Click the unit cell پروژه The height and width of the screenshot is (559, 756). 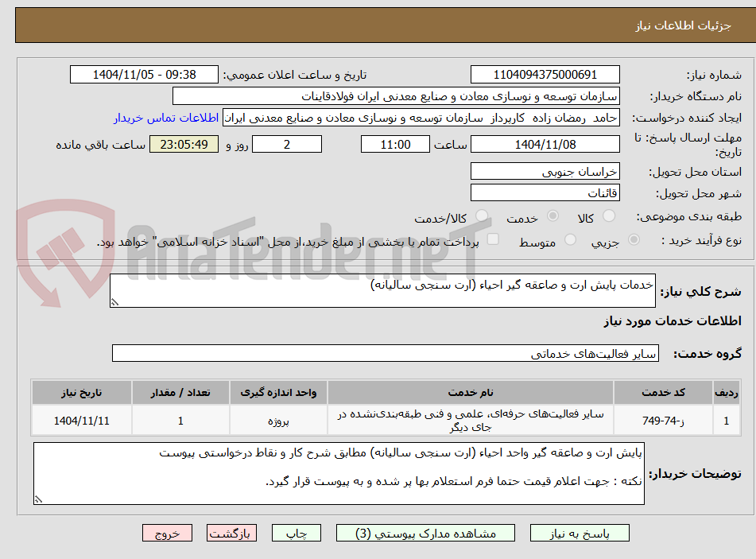click(x=279, y=421)
